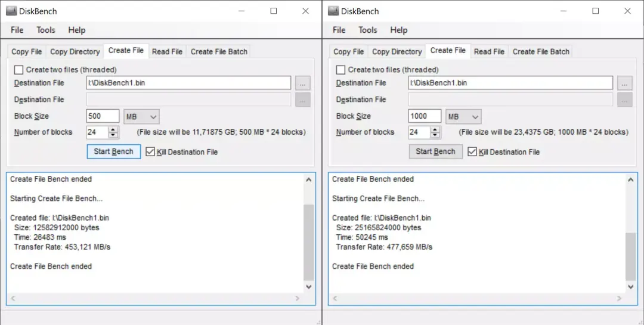This screenshot has width=644, height=325.
Task: Click DiskBench app icon in right title bar
Action: coord(333,11)
